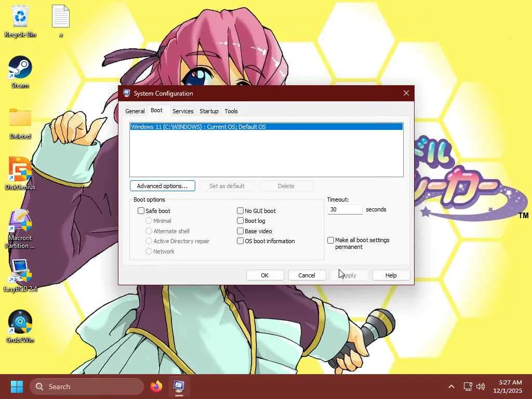The width and height of the screenshot is (532, 399).
Task: Show hidden tray icons chevron
Action: point(451,387)
